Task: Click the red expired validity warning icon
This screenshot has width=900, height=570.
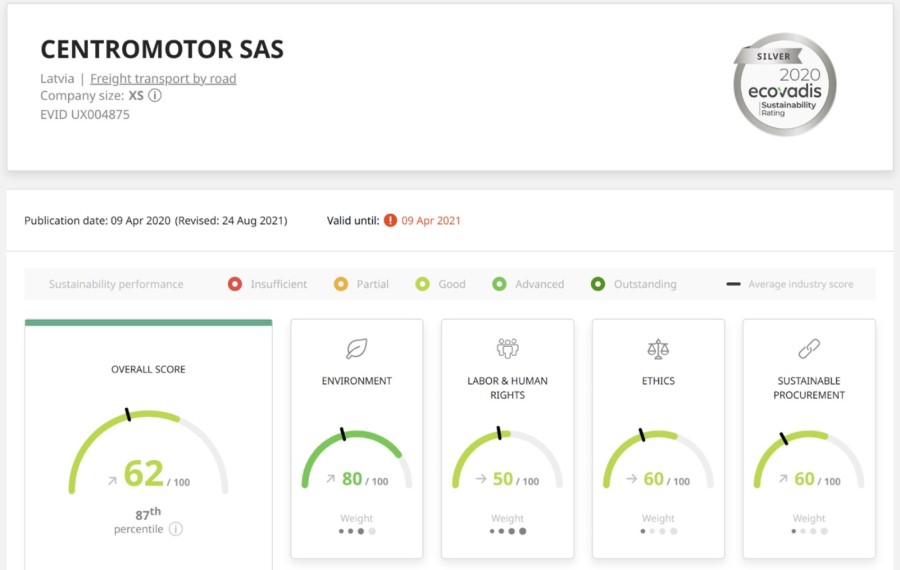Action: point(390,220)
